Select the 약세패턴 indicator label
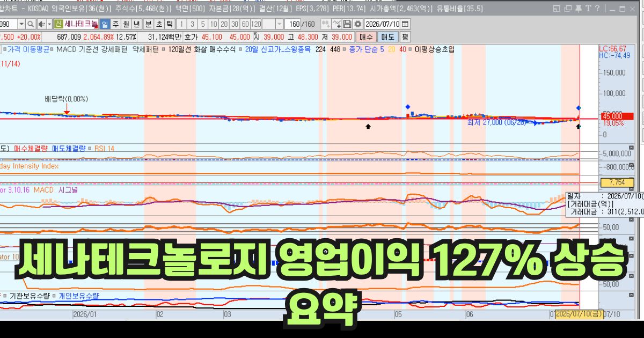Image resolution: width=644 pixels, height=338 pixels. [x=145, y=48]
